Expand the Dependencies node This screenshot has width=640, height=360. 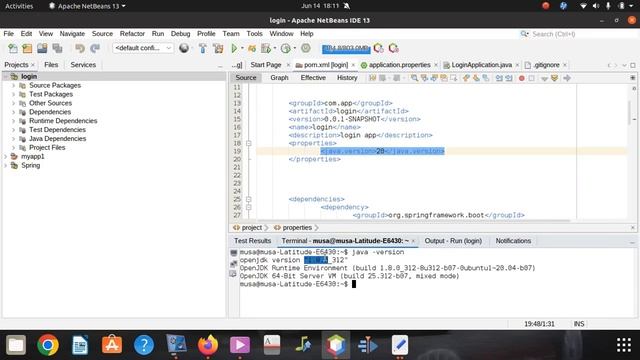(x=13, y=112)
